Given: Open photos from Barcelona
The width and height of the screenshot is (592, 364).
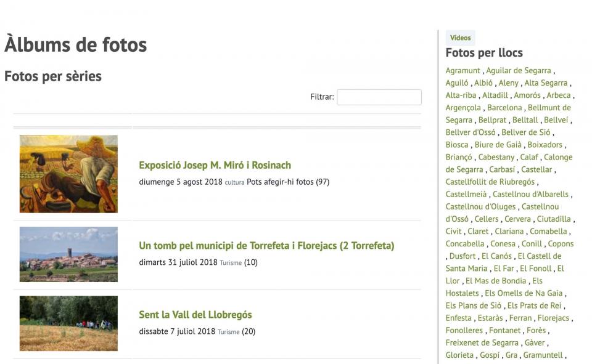Looking at the screenshot, I should click(x=504, y=108).
